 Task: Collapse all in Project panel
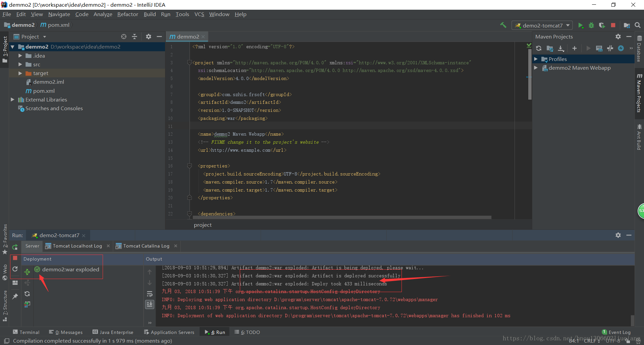tap(135, 37)
